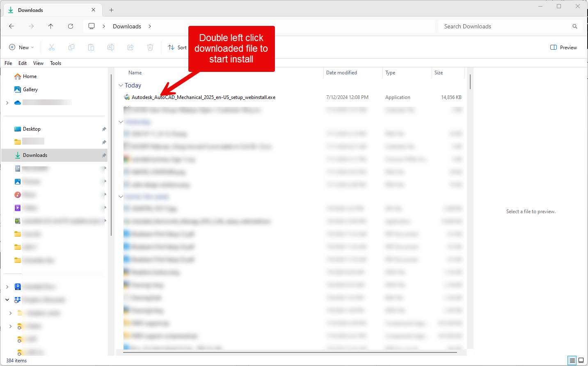
Task: Select Downloads in navigation pane
Action: click(55, 155)
